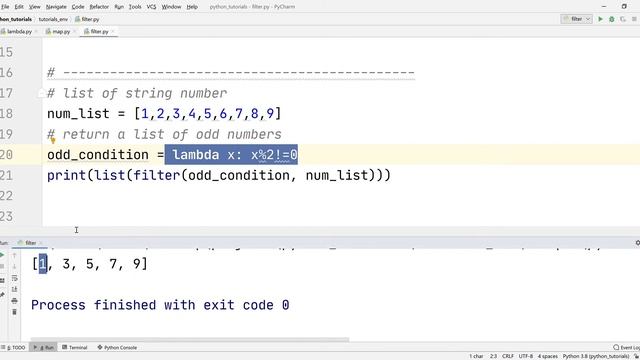Open the Edit menu
The width and height of the screenshot is (640, 360).
point(19,7)
